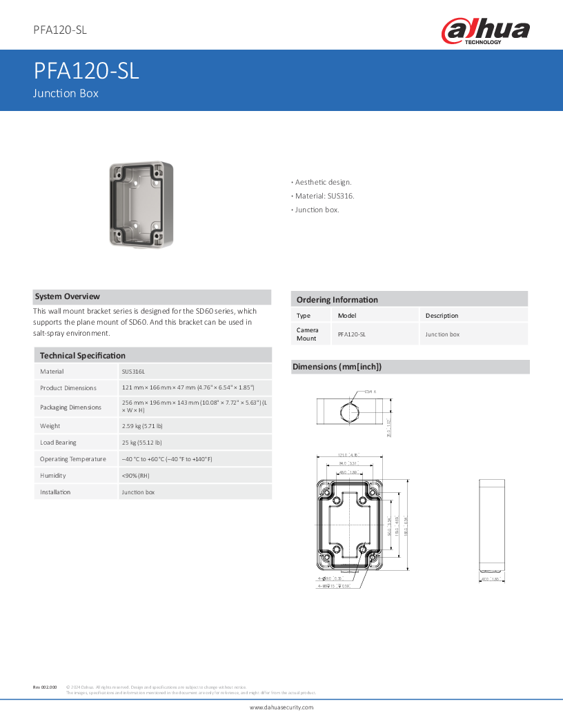This screenshot has width=563, height=728.
Task: Click the 'Aesthetic design.' bullet point
Action: 322,182
